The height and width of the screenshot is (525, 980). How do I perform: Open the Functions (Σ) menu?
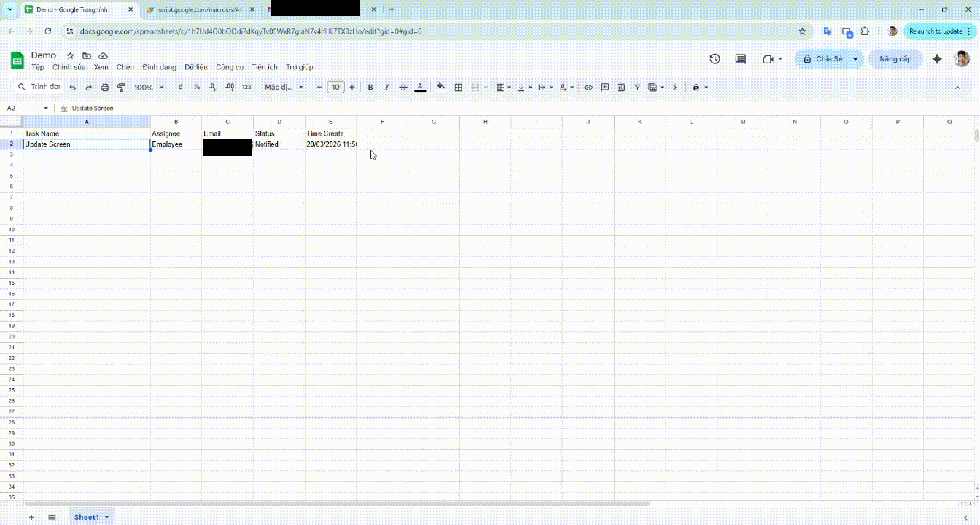[675, 87]
